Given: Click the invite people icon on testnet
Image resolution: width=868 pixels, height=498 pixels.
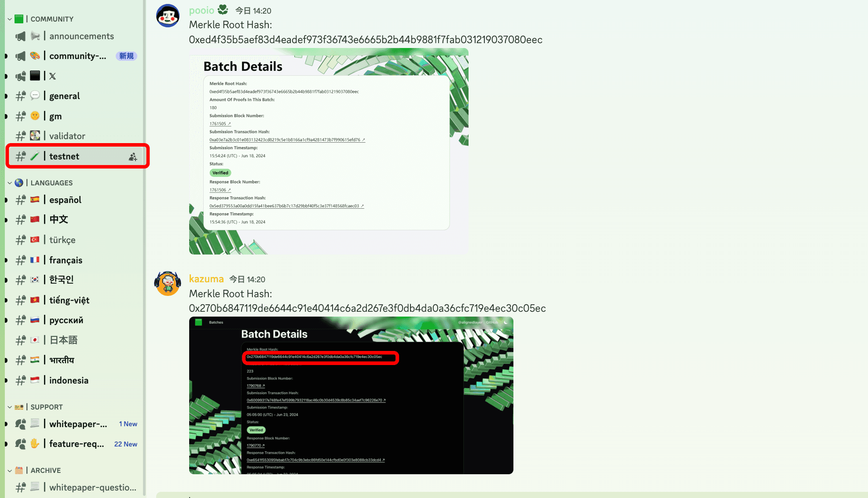Looking at the screenshot, I should coord(133,157).
